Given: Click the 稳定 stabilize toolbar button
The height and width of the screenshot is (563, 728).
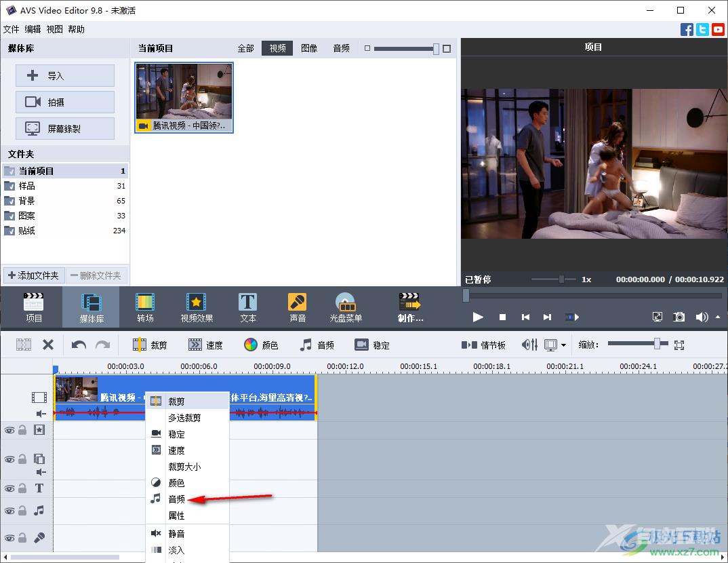Looking at the screenshot, I should pos(372,345).
